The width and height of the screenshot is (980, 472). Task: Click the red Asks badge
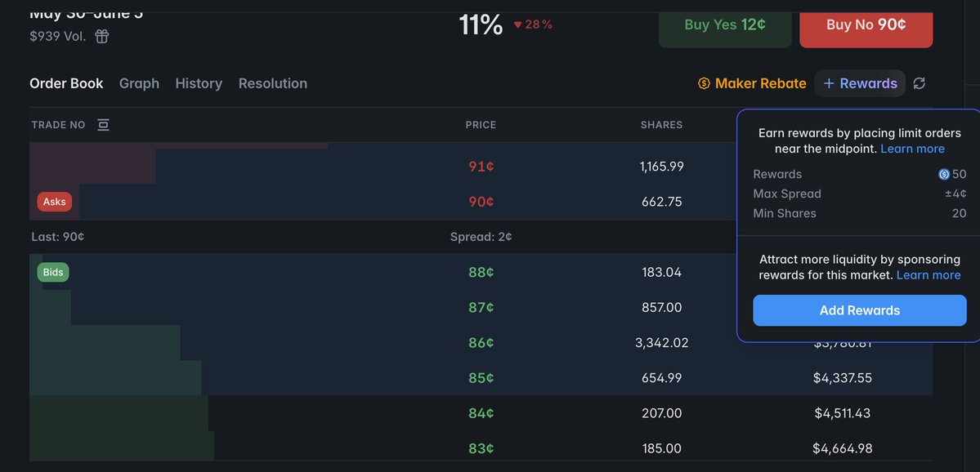pos(55,202)
